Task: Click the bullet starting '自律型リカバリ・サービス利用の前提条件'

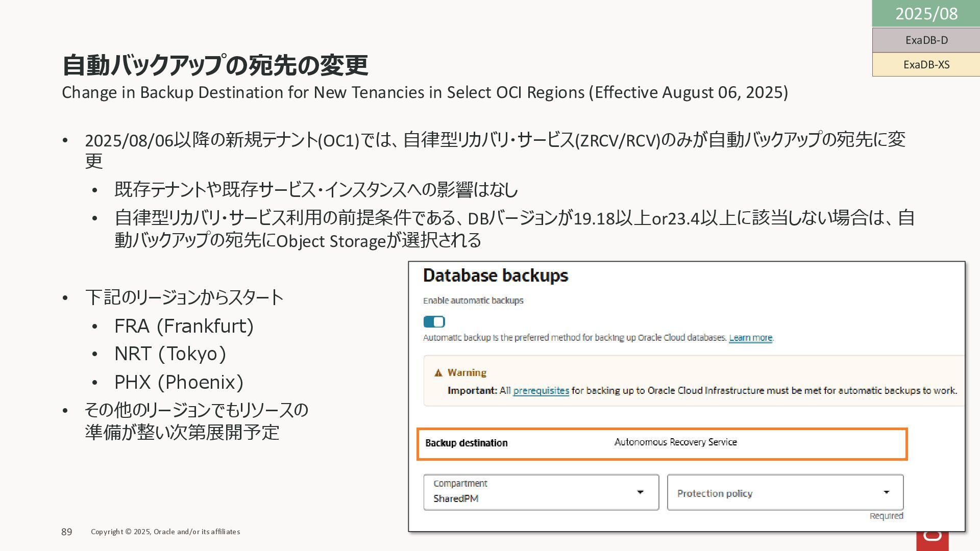Action: pyautogui.click(x=514, y=229)
